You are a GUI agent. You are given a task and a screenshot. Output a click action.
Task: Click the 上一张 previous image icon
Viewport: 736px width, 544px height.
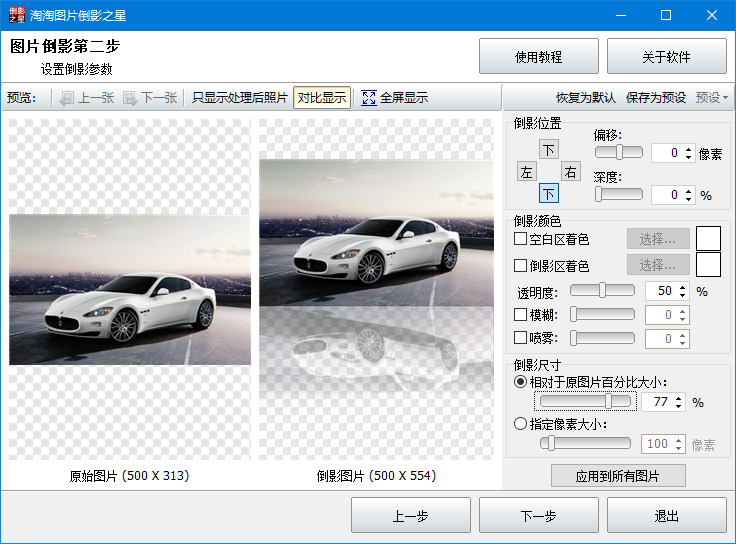(x=66, y=98)
